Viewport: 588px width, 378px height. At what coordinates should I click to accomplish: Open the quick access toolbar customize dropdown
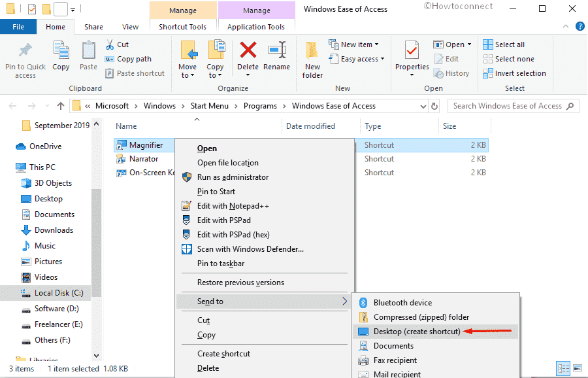tap(73, 9)
